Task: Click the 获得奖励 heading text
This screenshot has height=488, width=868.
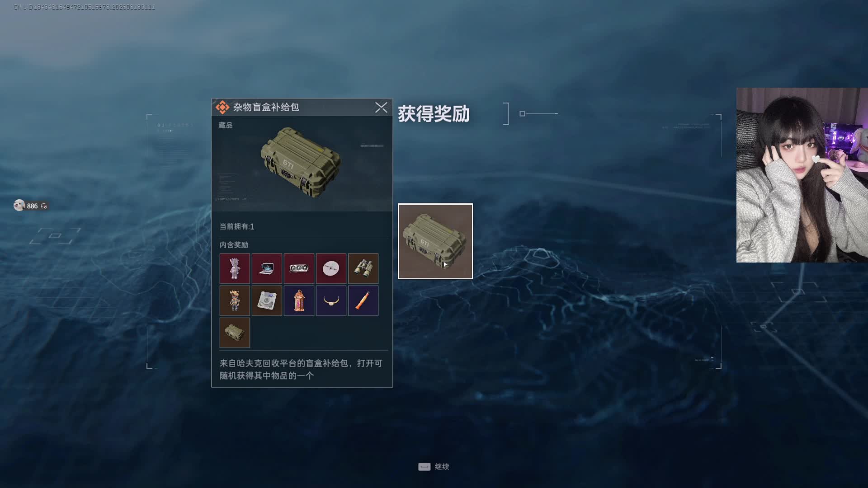Action: point(434,114)
